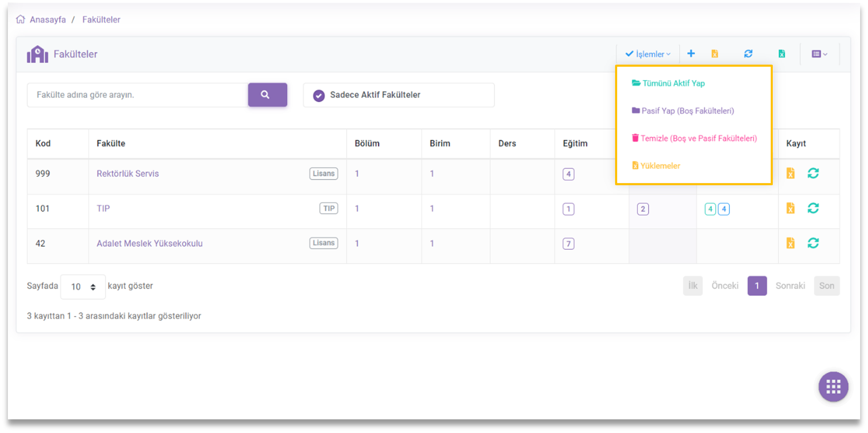Open the floating apps grid button
The height and width of the screenshot is (433, 868).
pyautogui.click(x=833, y=387)
